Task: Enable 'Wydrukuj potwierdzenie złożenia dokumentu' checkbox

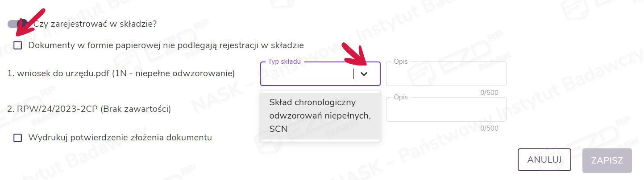Action: click(x=18, y=138)
